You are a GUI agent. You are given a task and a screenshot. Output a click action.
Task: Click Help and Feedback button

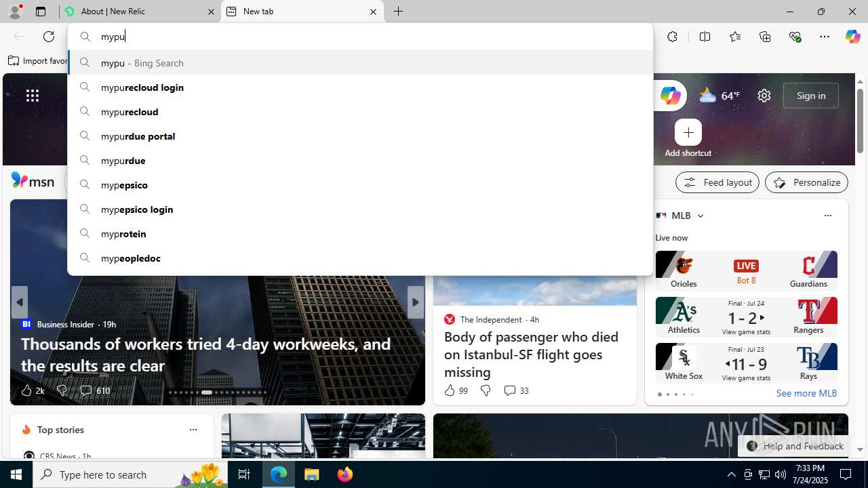(794, 446)
